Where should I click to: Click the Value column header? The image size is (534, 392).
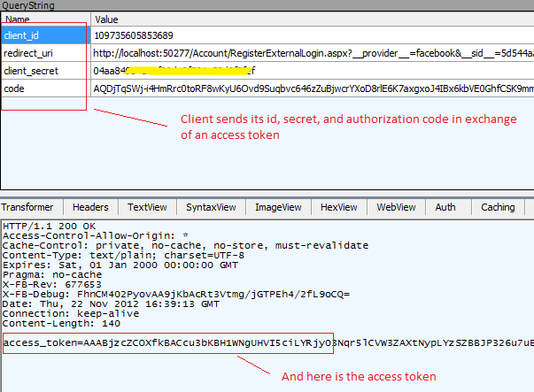pyautogui.click(x=310, y=19)
